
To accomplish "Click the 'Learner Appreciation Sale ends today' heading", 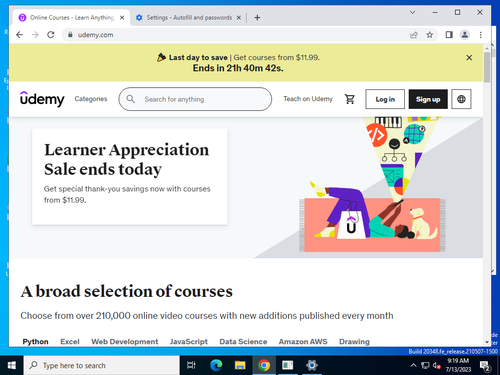I will click(126, 159).
